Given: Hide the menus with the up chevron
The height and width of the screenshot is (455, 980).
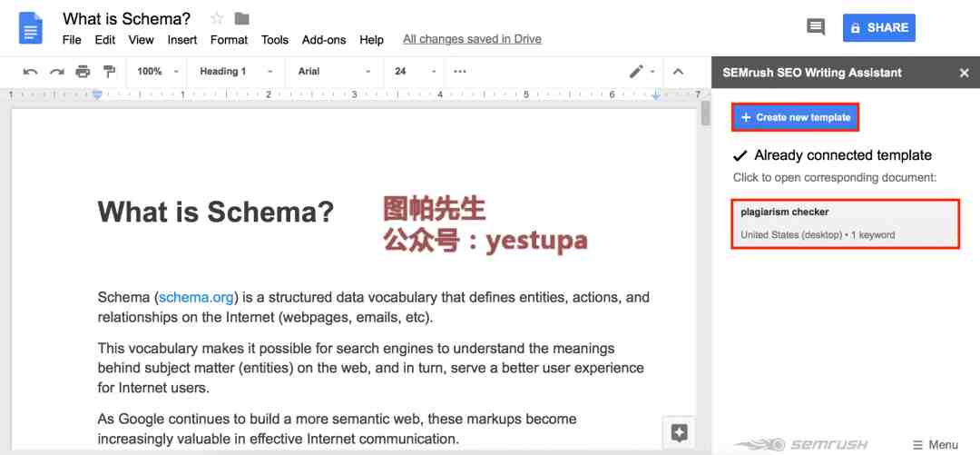Looking at the screenshot, I should [x=678, y=72].
